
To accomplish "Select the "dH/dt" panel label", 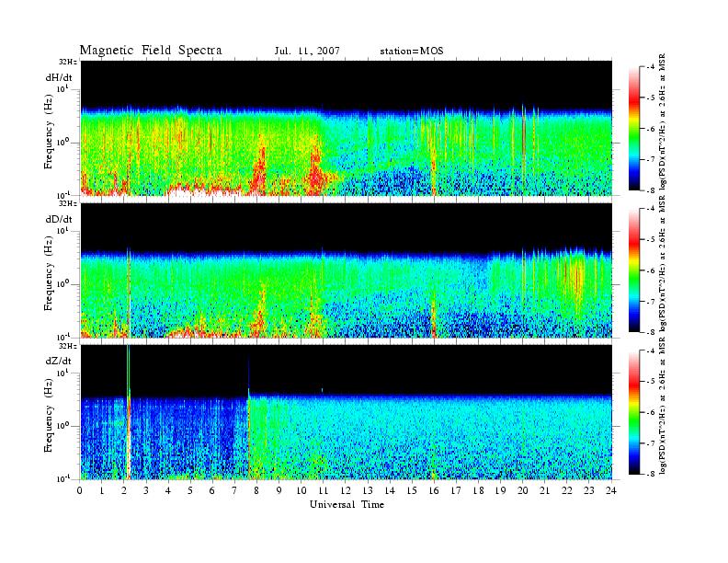I will tap(59, 78).
